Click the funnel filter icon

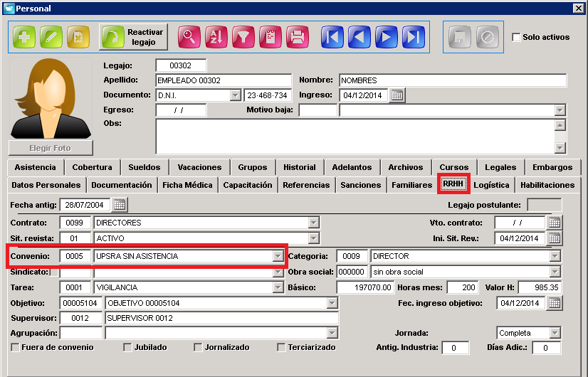pos(243,37)
